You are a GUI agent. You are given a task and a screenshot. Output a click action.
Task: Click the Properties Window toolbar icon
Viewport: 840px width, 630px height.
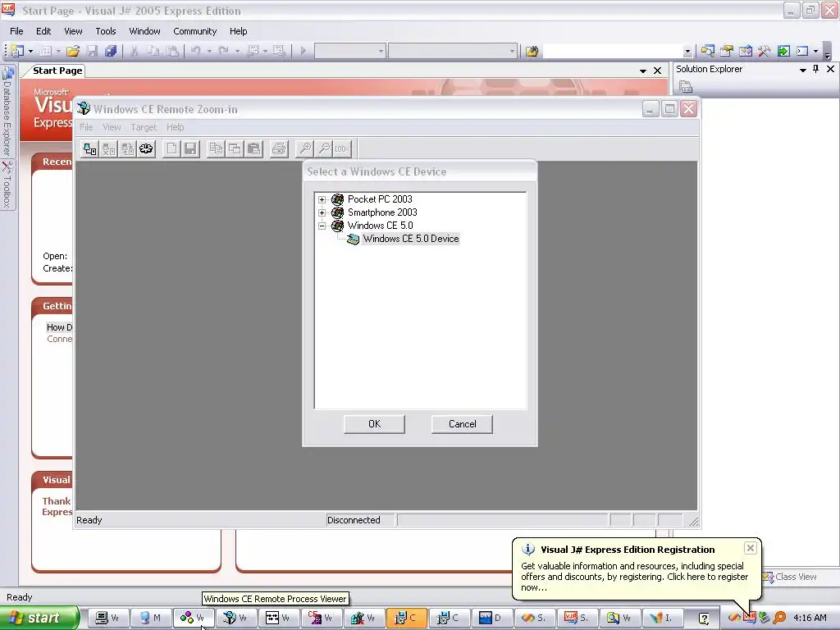point(727,51)
